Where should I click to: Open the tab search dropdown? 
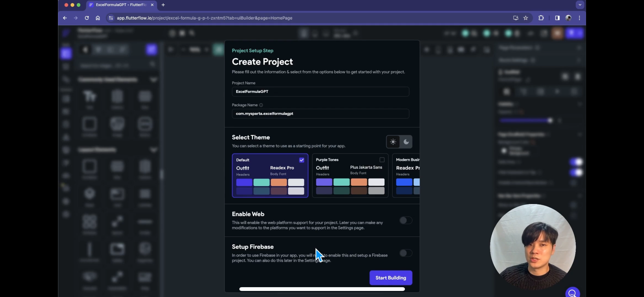(x=580, y=5)
